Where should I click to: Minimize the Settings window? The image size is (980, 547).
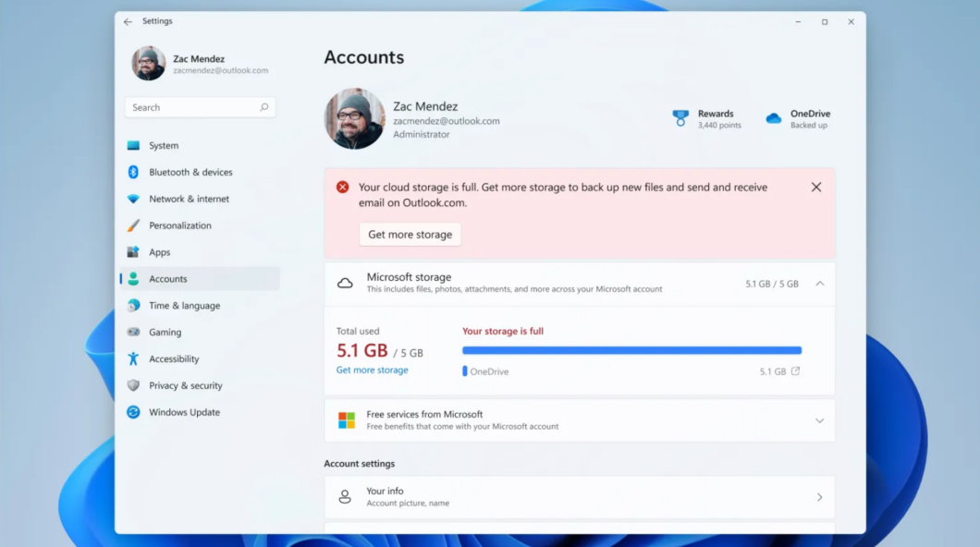click(x=798, y=22)
